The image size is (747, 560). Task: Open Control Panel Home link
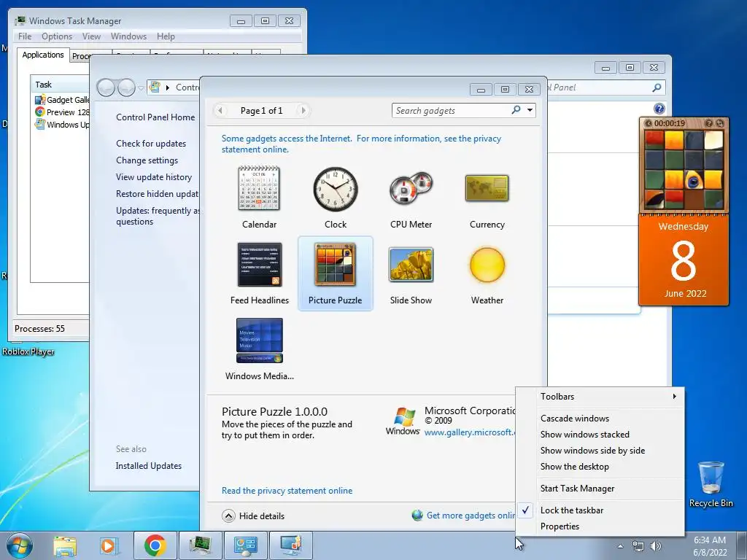click(x=155, y=117)
